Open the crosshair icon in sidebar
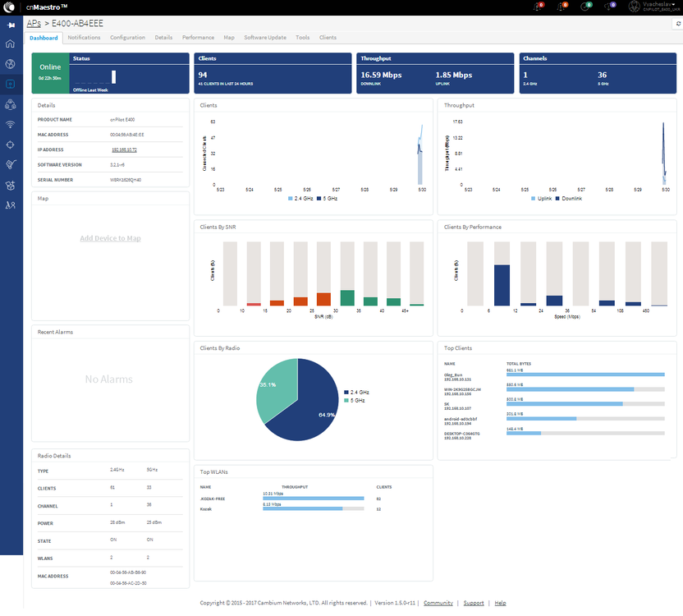Screen dimensions: 683x616 11,145
